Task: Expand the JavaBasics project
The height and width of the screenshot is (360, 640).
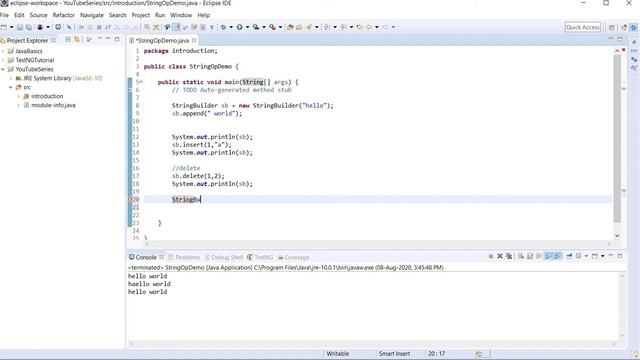Action: pyautogui.click(x=3, y=51)
